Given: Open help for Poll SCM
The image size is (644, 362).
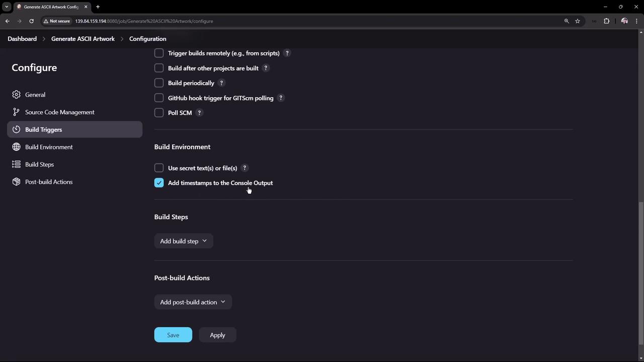Looking at the screenshot, I should click(199, 113).
